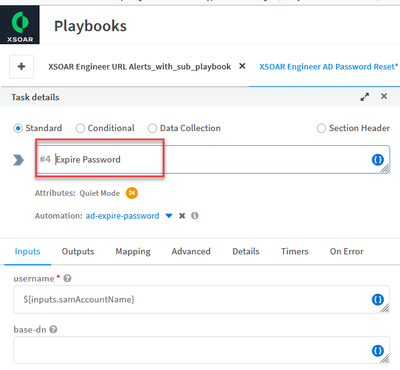Viewport: 400px width, 370px height.
Task: Click the base-dn input field
Action: click(x=201, y=350)
